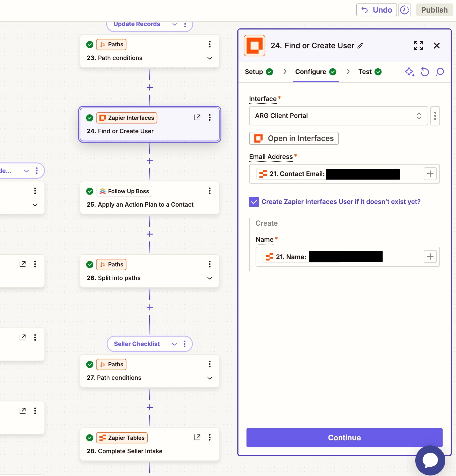Screen dimensions: 456x476
Task: Rename step 24 with pencil icon
Action: point(361,46)
